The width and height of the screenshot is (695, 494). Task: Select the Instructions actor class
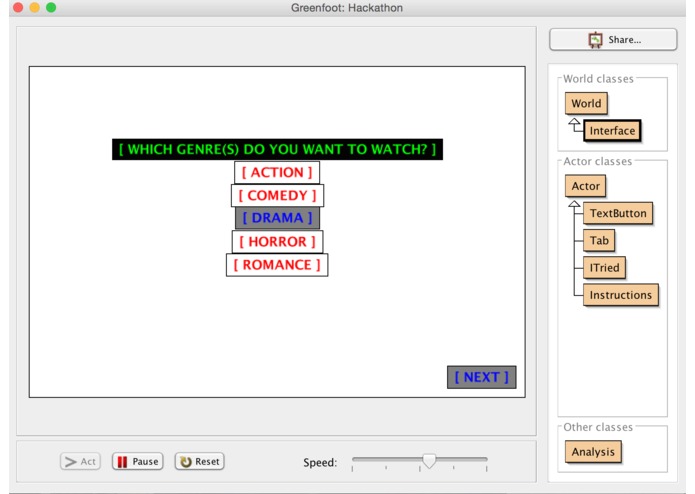[x=621, y=295]
